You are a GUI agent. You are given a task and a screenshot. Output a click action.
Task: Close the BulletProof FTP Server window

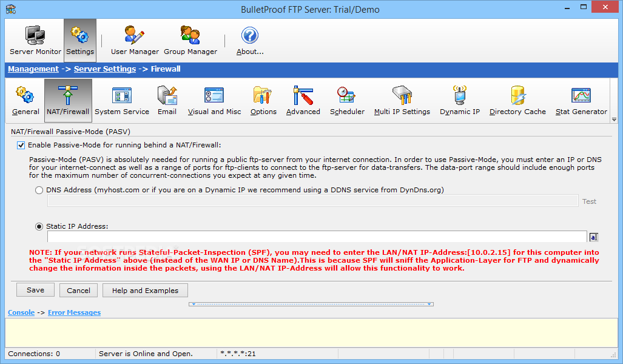pyautogui.click(x=605, y=7)
